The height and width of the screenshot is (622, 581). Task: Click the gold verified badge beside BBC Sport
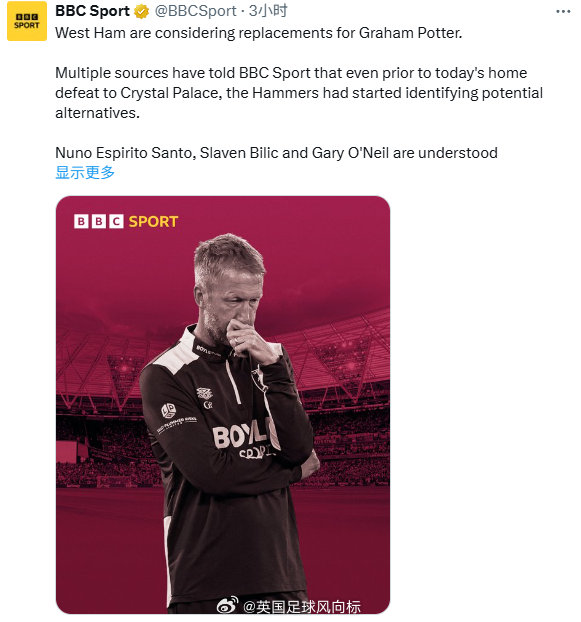[141, 12]
